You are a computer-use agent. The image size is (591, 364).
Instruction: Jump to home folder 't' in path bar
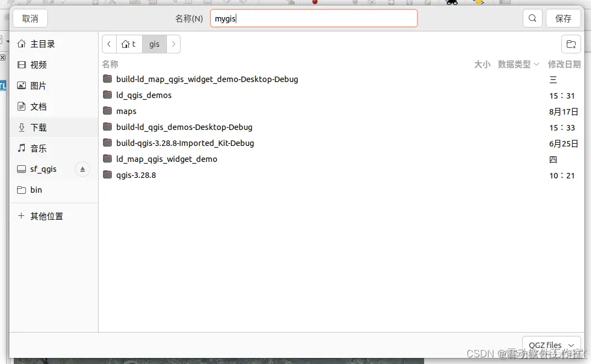(129, 44)
